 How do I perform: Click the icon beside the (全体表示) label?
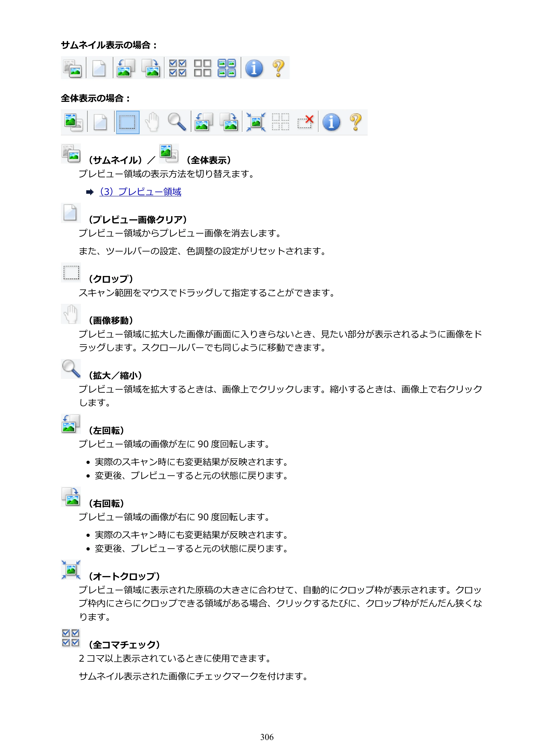(169, 153)
